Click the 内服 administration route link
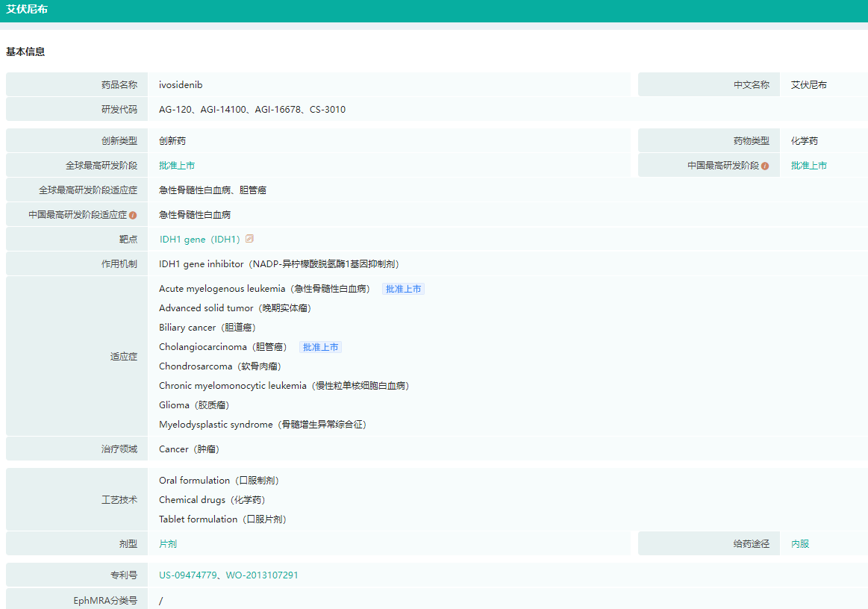The height and width of the screenshot is (609, 868). pos(800,544)
